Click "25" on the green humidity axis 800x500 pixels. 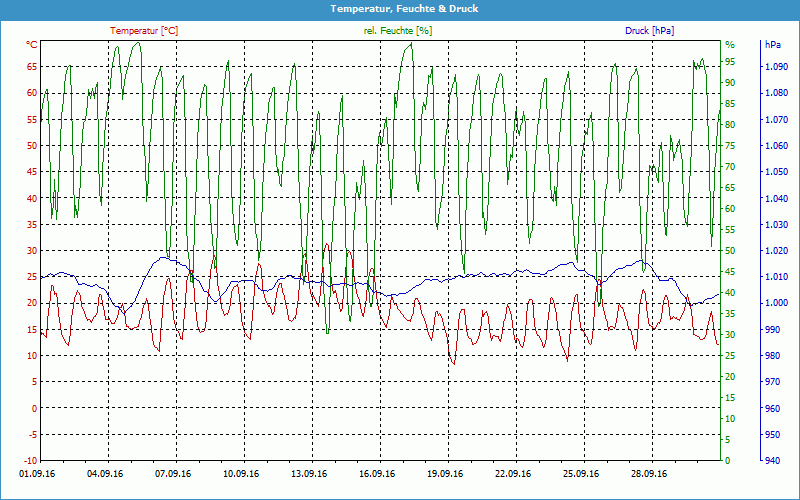click(x=730, y=356)
